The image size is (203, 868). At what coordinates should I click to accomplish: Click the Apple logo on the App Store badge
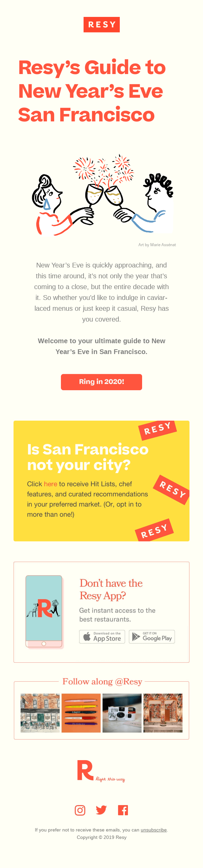(x=88, y=637)
